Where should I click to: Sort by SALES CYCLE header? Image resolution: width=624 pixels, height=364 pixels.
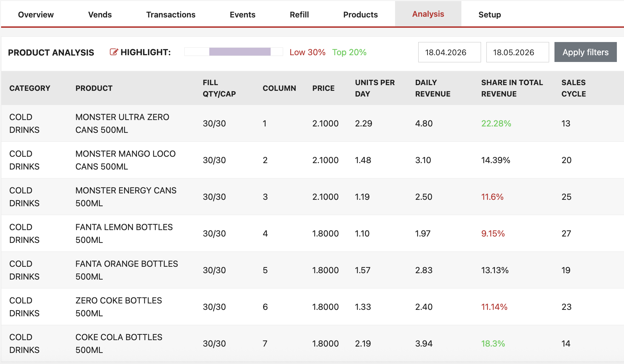click(x=573, y=88)
